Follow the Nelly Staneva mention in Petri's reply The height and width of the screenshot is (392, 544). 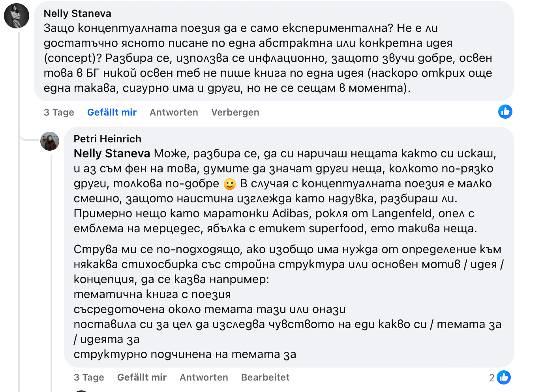coord(112,153)
